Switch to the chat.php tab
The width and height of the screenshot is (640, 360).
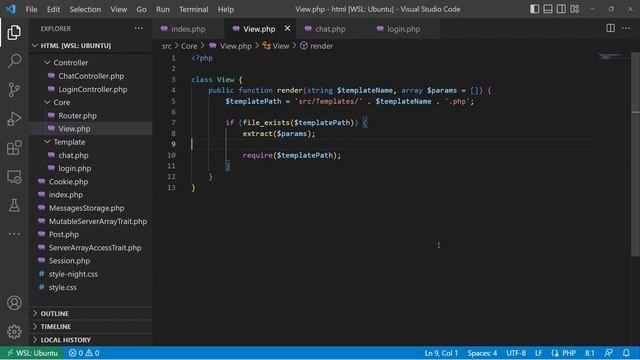[x=330, y=29]
